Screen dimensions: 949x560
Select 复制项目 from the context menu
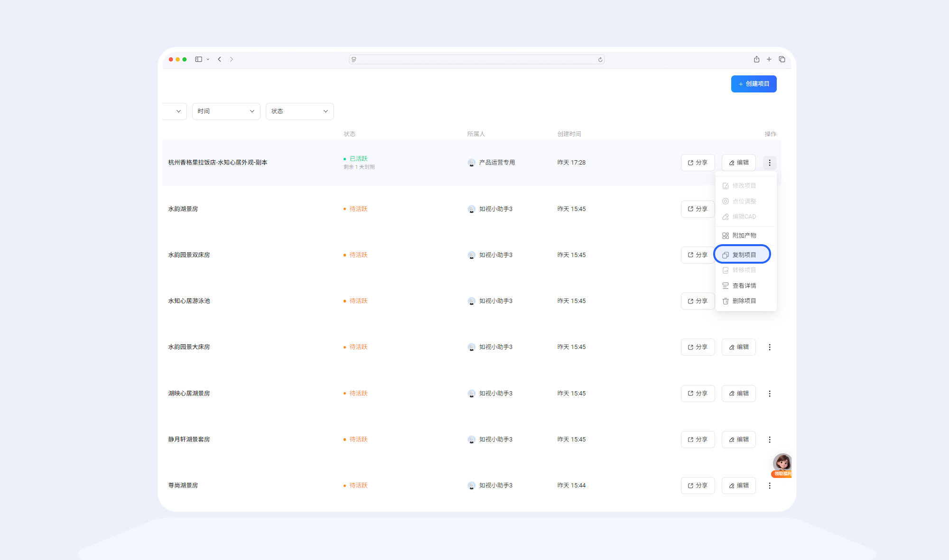(x=744, y=255)
